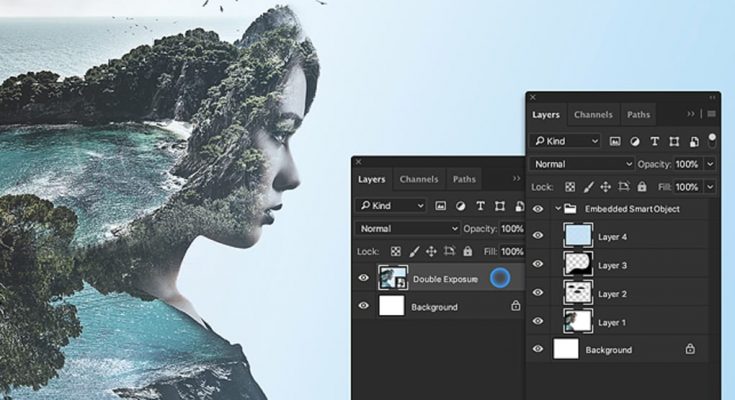Click smart object filter icon in right panel

[694, 141]
